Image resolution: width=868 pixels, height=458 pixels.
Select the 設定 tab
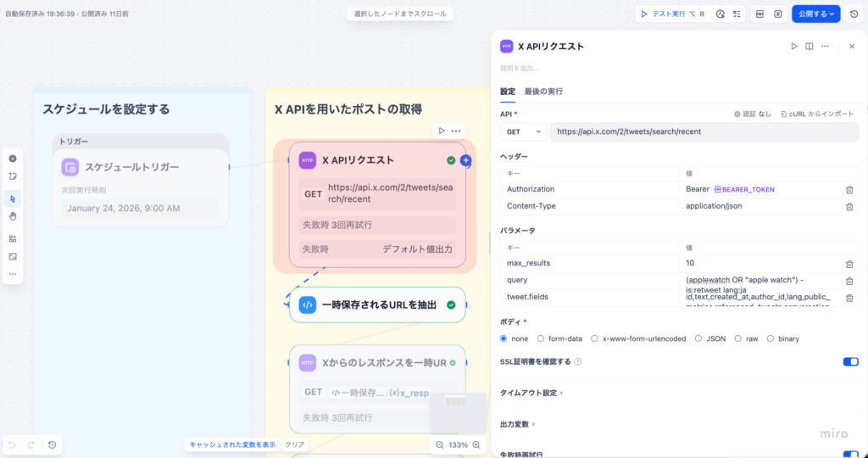507,92
